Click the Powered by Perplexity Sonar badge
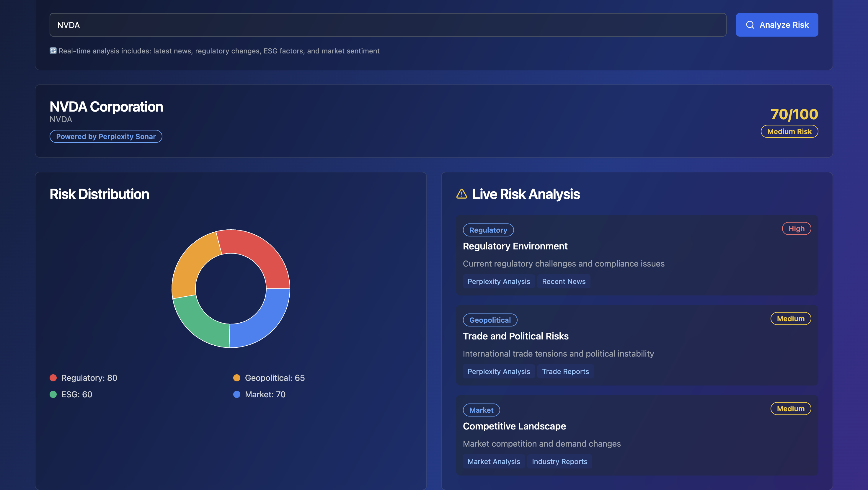The image size is (868, 490). point(106,136)
